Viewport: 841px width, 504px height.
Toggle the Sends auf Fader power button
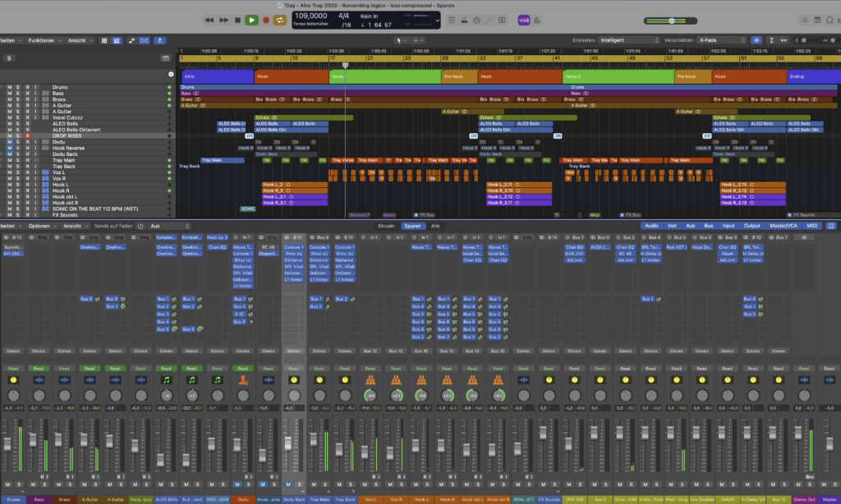click(140, 227)
